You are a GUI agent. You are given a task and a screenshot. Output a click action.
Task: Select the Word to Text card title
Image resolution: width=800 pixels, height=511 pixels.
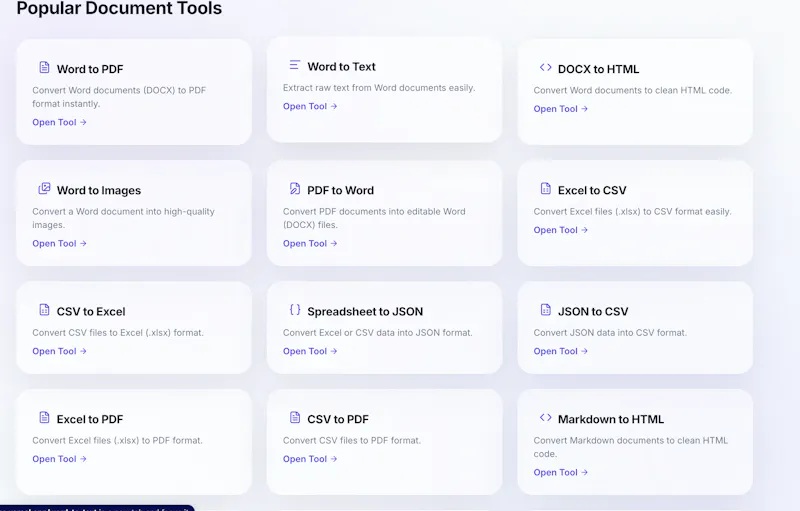pos(341,67)
